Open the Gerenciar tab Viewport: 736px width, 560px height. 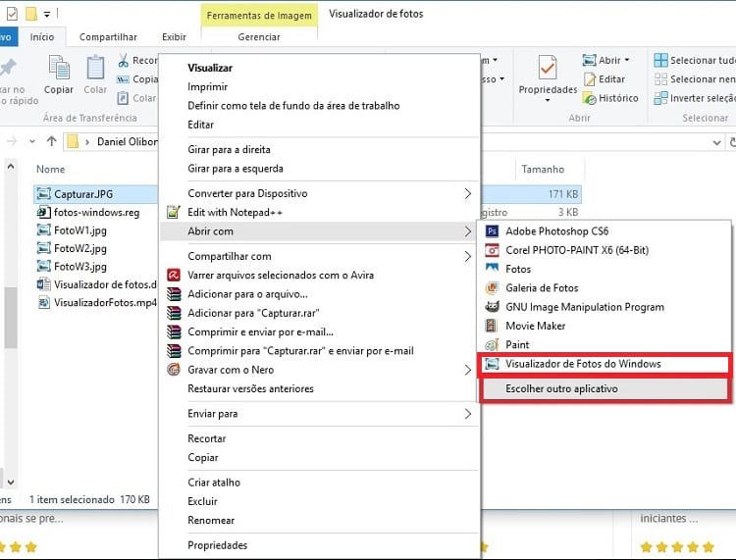[x=259, y=36]
